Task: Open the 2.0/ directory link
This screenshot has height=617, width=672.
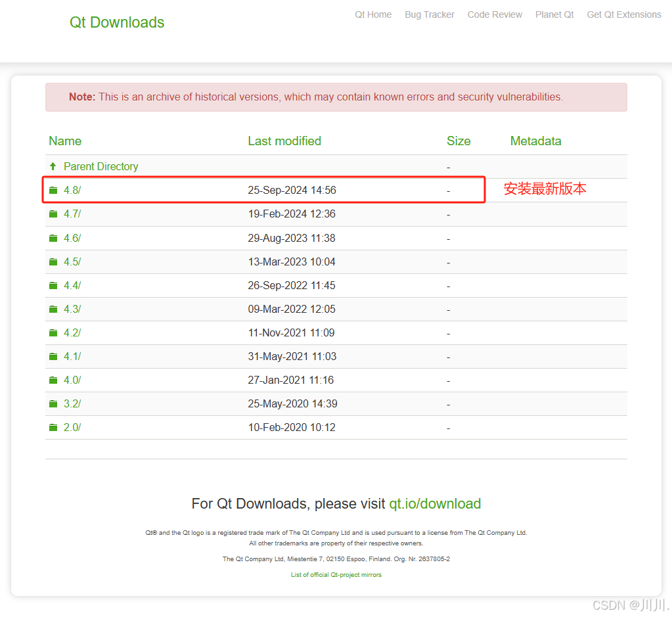Action: click(x=72, y=427)
